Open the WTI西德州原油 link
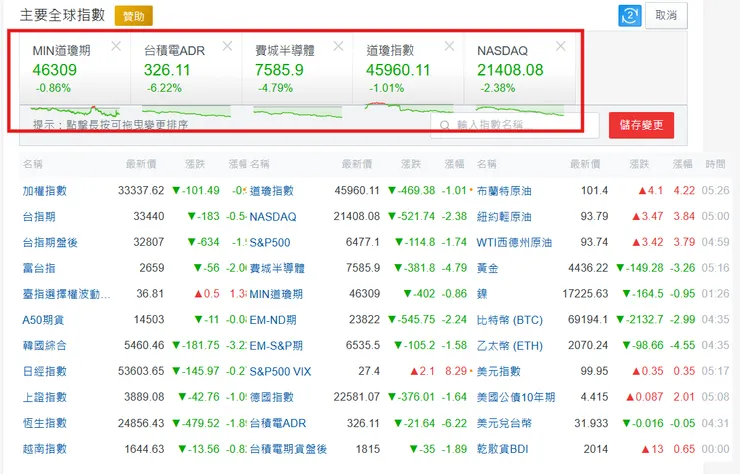The image size is (740, 474). click(x=514, y=243)
